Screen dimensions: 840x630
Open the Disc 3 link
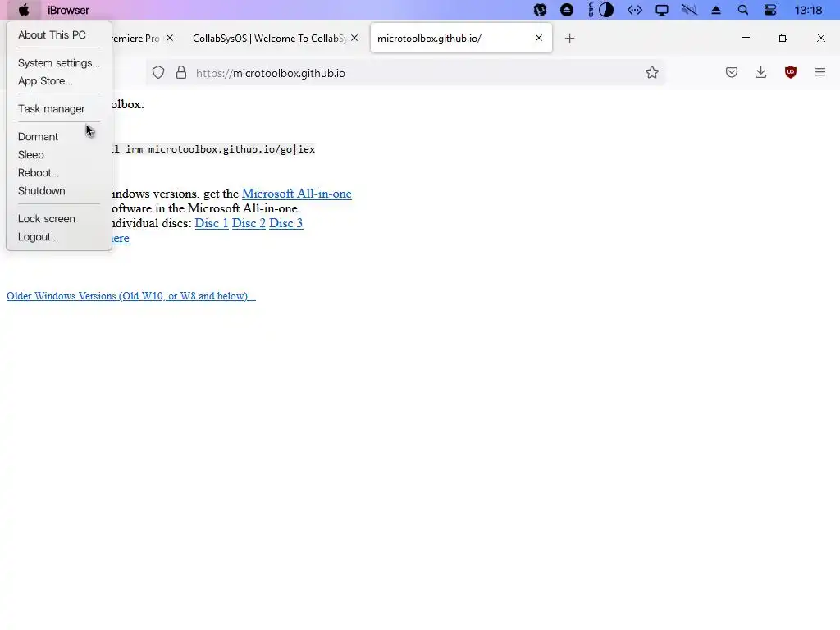tap(286, 223)
